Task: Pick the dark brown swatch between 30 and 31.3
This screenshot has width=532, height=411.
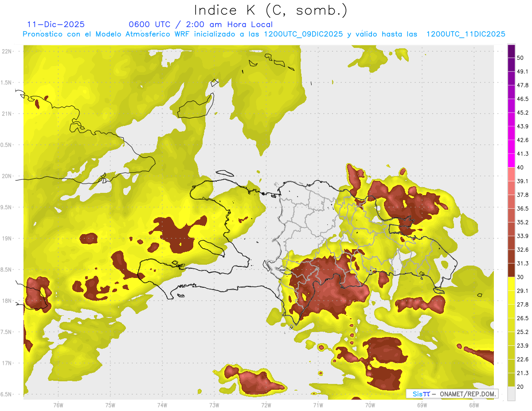Action: point(512,270)
